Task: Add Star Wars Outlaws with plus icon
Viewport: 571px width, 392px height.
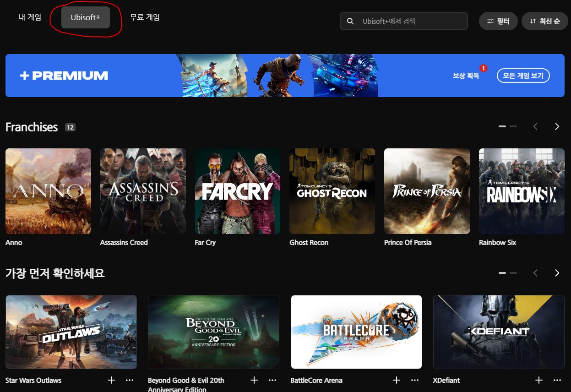Action: 111,380
